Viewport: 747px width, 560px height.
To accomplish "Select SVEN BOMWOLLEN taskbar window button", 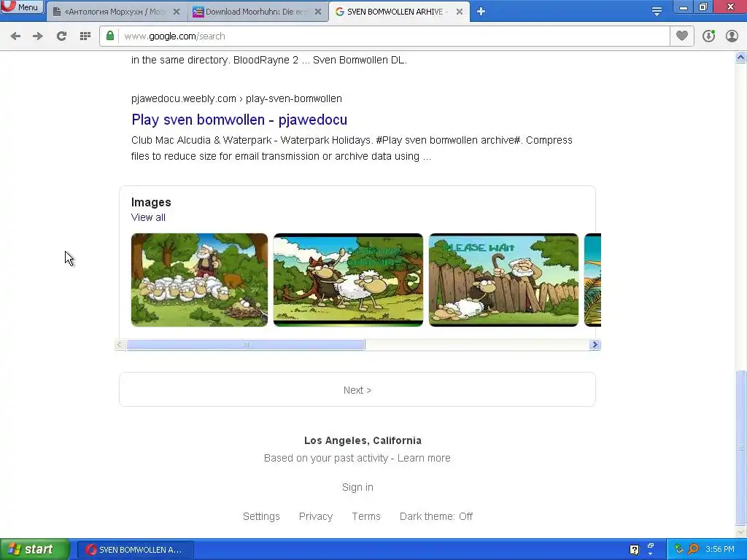I will [x=135, y=550].
